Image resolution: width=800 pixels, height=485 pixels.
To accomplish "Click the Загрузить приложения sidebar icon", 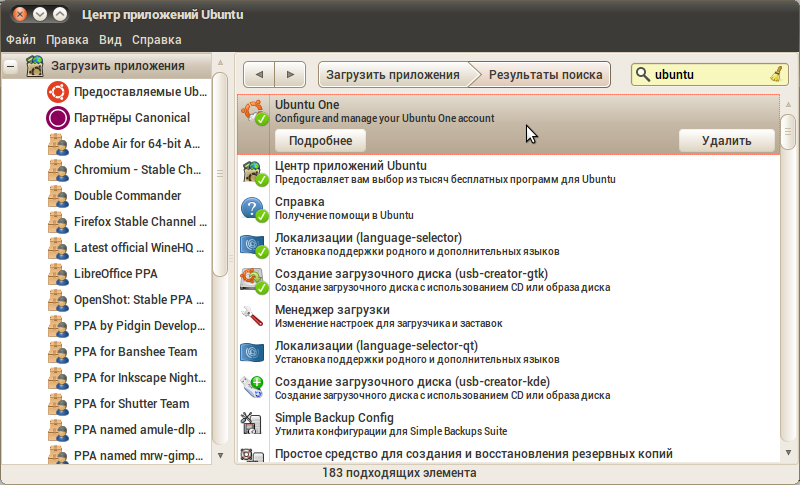I will click(x=35, y=66).
